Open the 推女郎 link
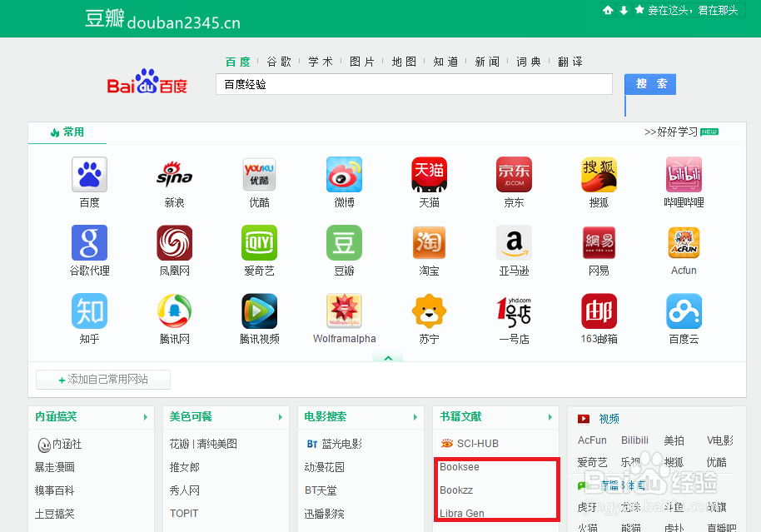The width and height of the screenshot is (761, 532). click(x=185, y=467)
